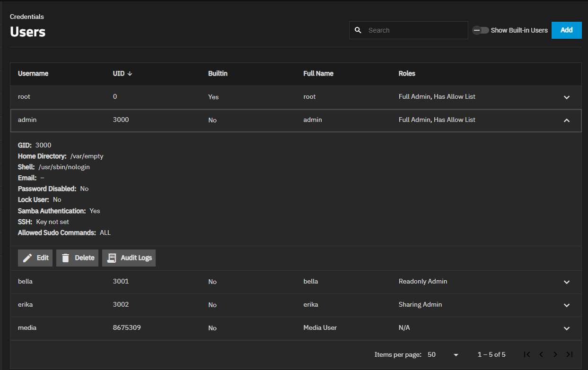Click the search magnifier icon
Screen dimensions: 588x370
(x=358, y=30)
